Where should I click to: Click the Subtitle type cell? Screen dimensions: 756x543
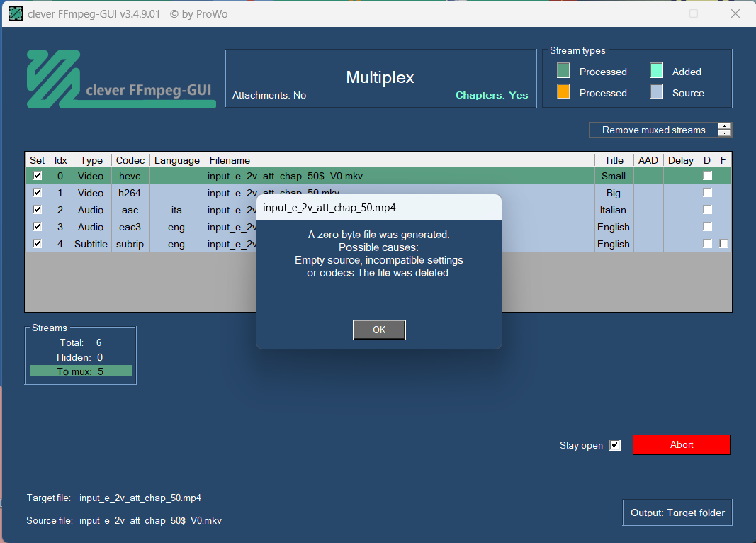pyautogui.click(x=91, y=244)
